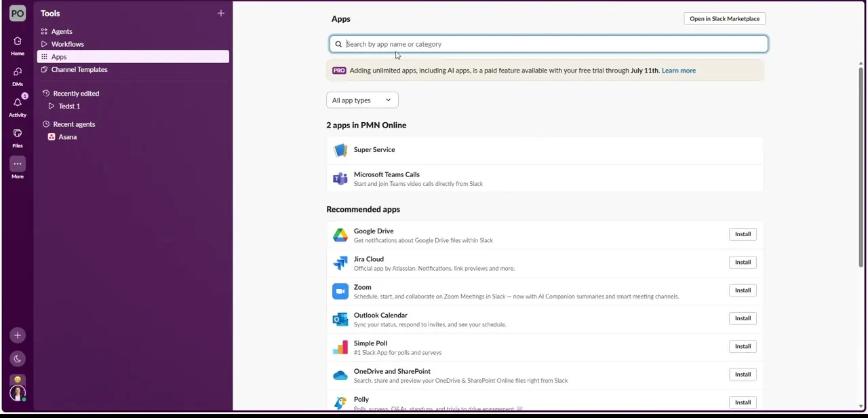Install Jira Cloud
The image size is (868, 418).
click(743, 262)
